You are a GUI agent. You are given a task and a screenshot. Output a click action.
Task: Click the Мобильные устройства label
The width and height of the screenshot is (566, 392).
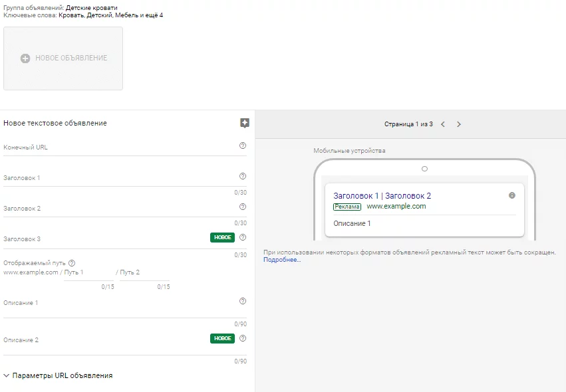pos(349,151)
